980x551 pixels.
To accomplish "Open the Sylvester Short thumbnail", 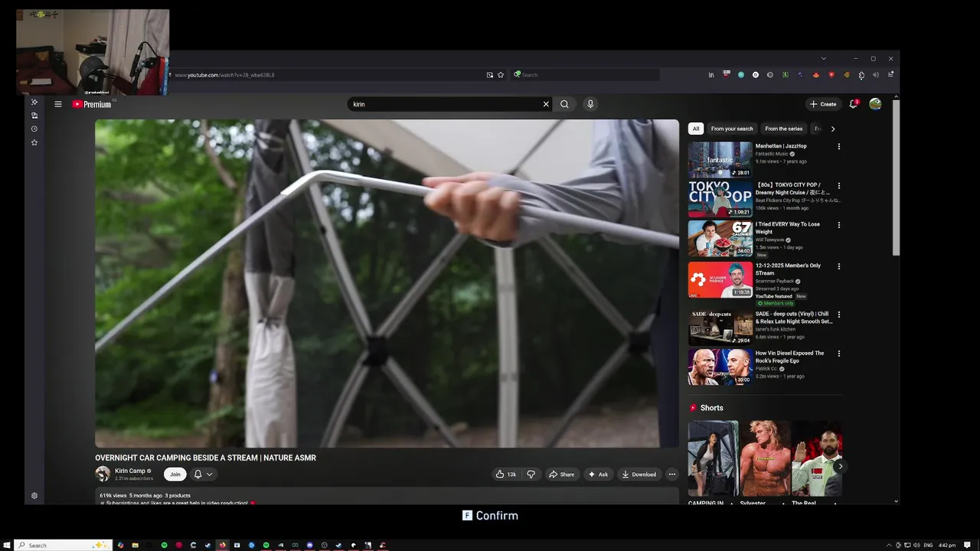I will [x=765, y=458].
